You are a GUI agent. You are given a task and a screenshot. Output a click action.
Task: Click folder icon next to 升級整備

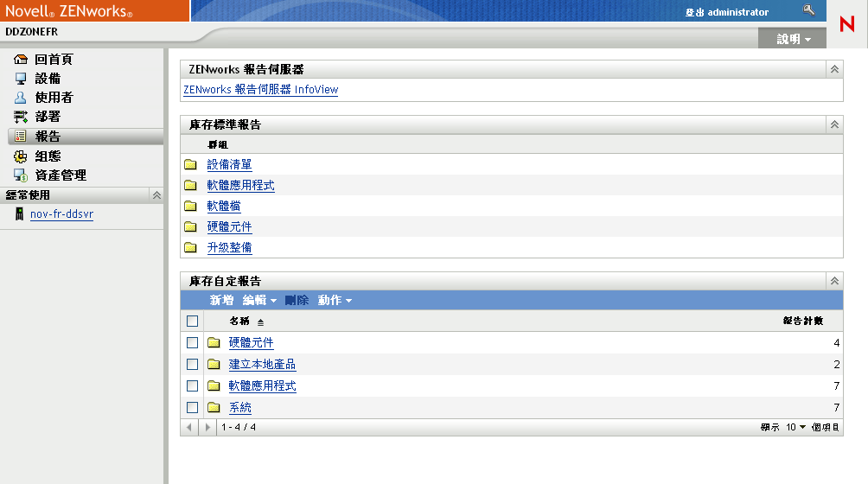[x=190, y=247]
